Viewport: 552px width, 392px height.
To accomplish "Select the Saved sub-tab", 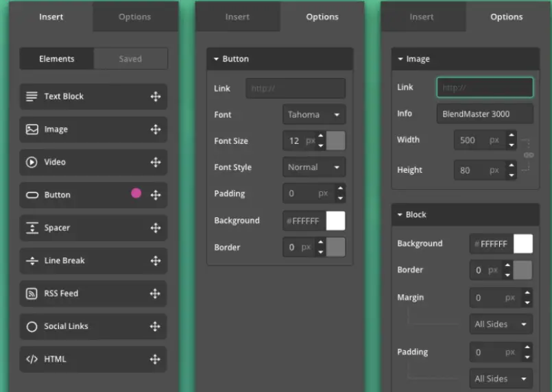I will [x=130, y=59].
